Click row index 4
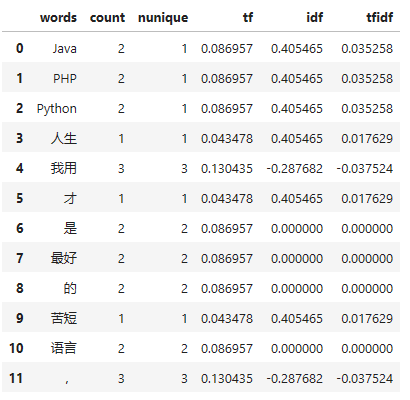410x400 pixels. tap(20, 168)
